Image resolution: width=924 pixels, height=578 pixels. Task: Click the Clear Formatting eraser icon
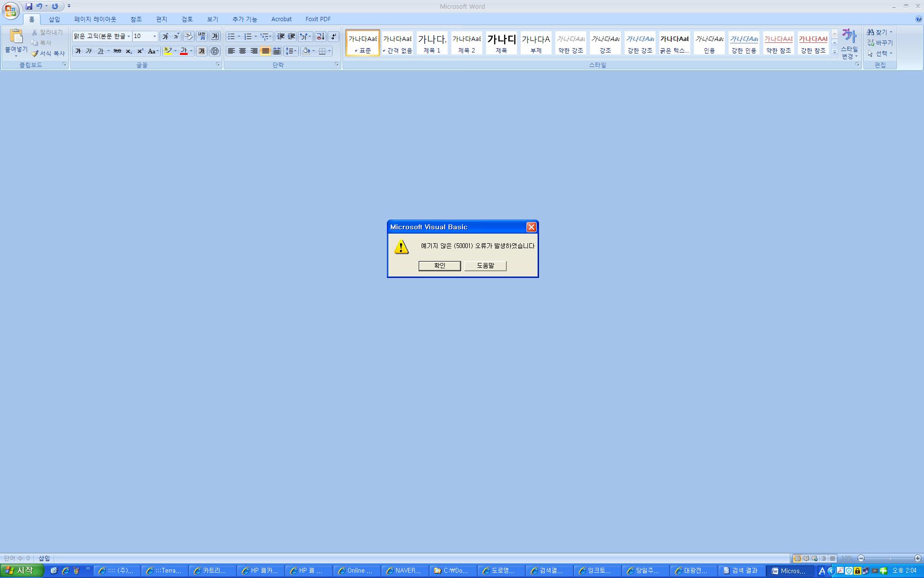[x=188, y=37]
